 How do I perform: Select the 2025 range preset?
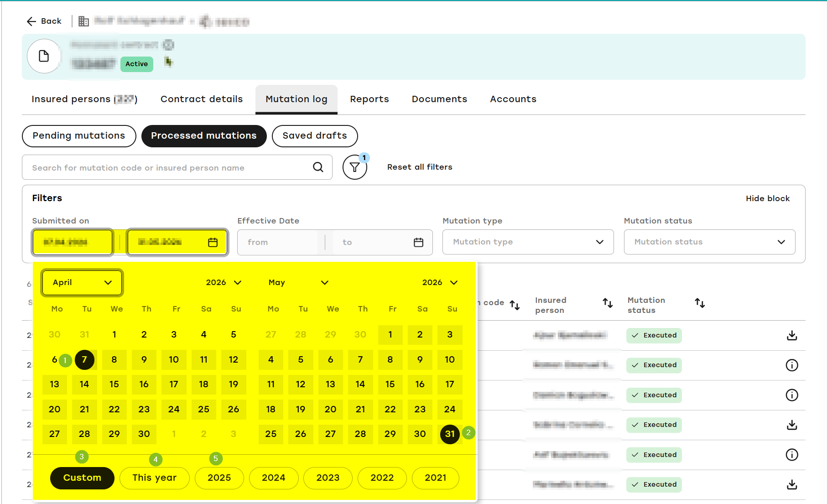click(219, 478)
